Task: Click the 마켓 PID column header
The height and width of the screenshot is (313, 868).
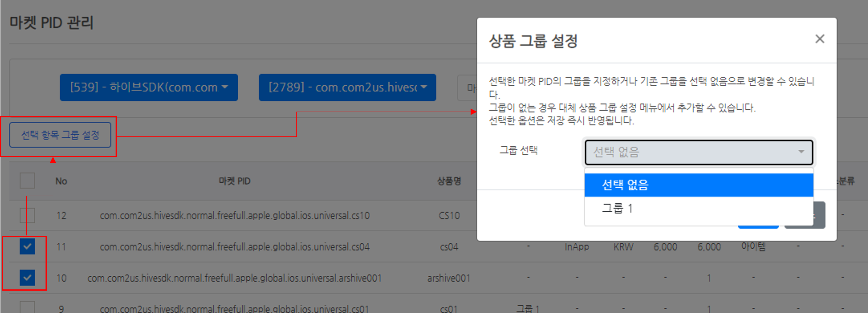Action: coord(235,181)
